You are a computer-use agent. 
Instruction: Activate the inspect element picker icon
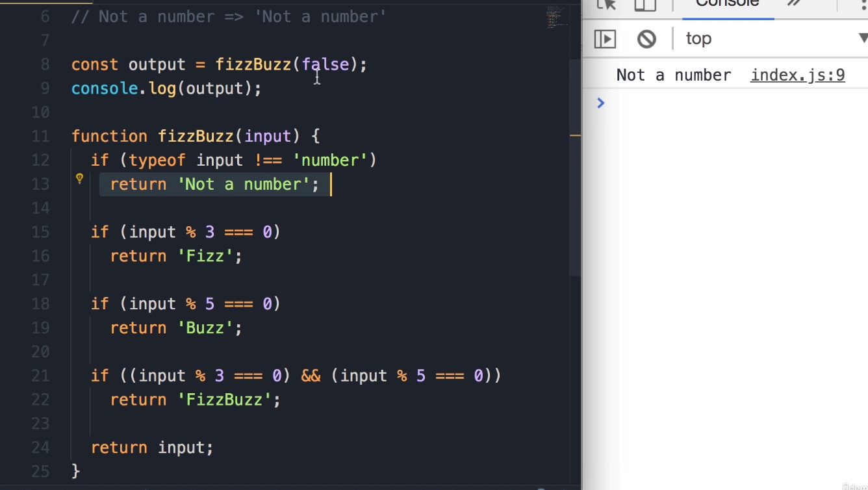point(606,4)
